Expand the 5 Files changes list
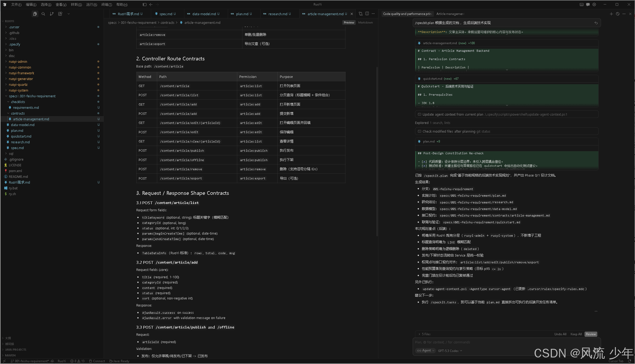The width and height of the screenshot is (635, 364). click(x=424, y=334)
